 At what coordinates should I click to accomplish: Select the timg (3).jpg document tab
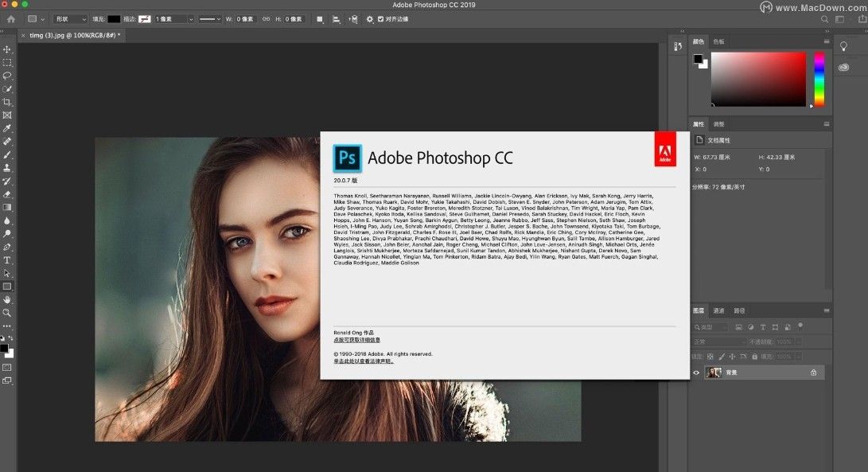point(73,36)
